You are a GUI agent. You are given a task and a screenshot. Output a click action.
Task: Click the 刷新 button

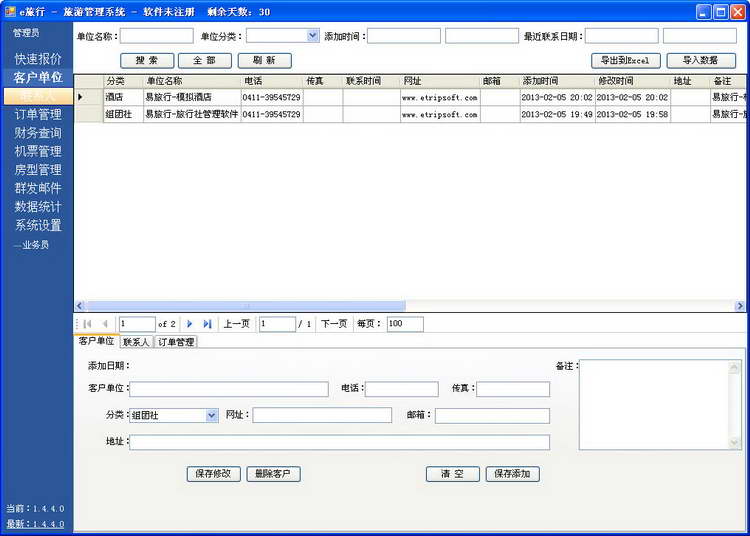point(265,61)
